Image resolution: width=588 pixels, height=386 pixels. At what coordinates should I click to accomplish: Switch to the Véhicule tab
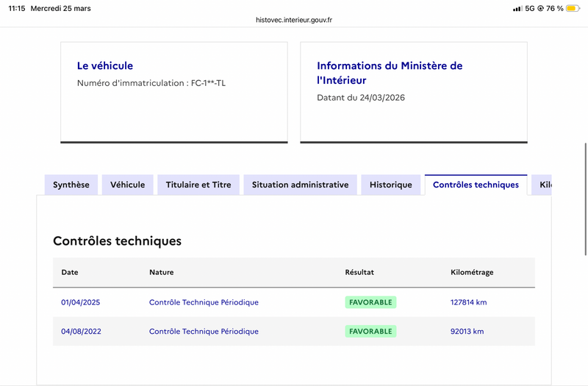point(128,185)
